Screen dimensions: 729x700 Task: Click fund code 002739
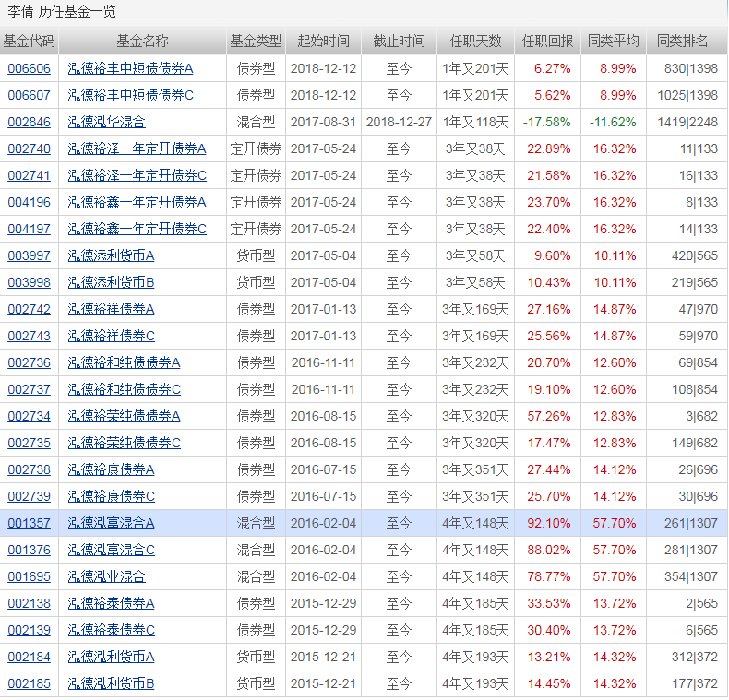pos(29,496)
